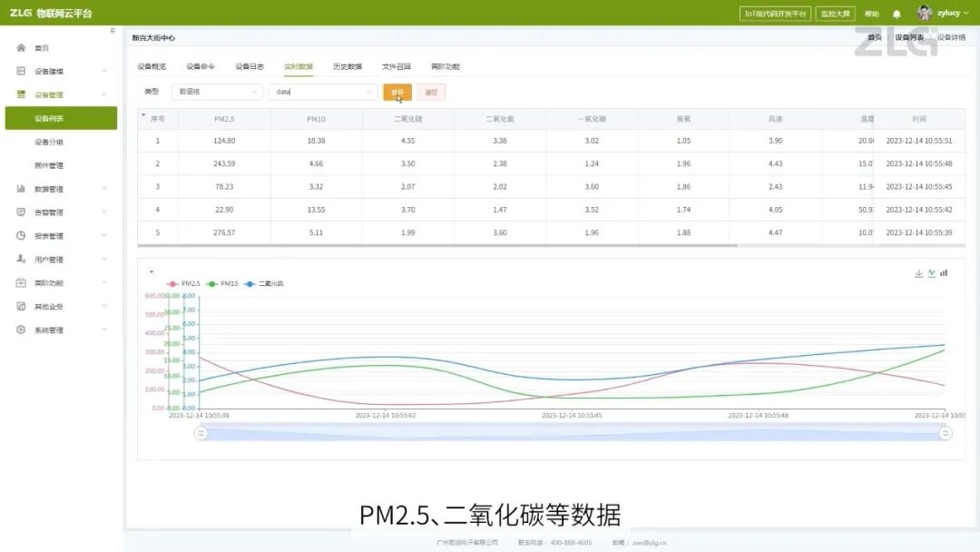
Task: Toggle the PM10 series in the chart legend
Action: 222,284
